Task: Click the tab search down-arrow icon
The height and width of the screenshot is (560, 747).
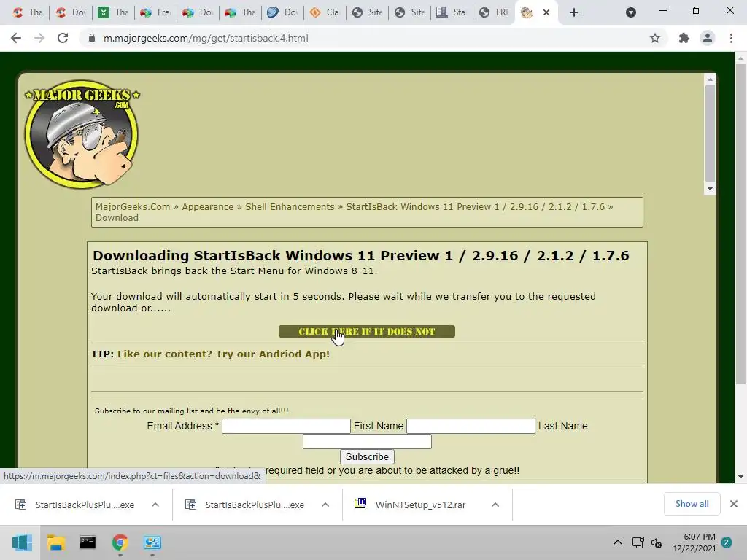Action: 631,12
